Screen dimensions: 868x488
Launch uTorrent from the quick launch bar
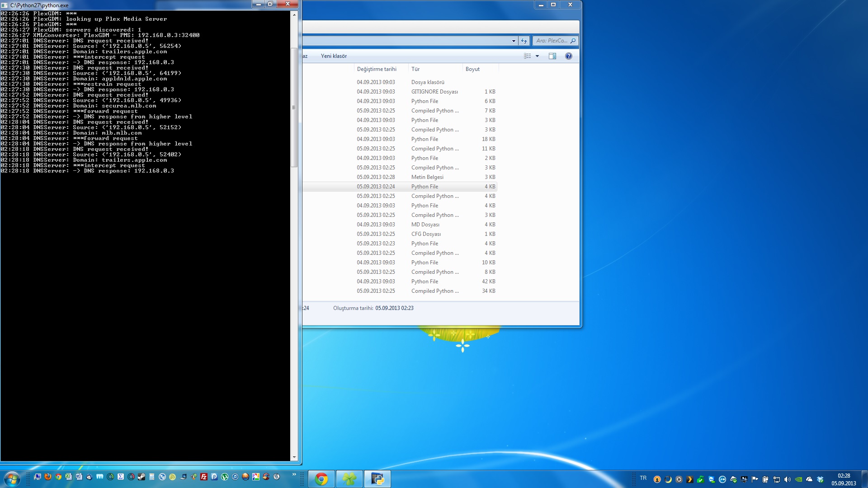[225, 477]
